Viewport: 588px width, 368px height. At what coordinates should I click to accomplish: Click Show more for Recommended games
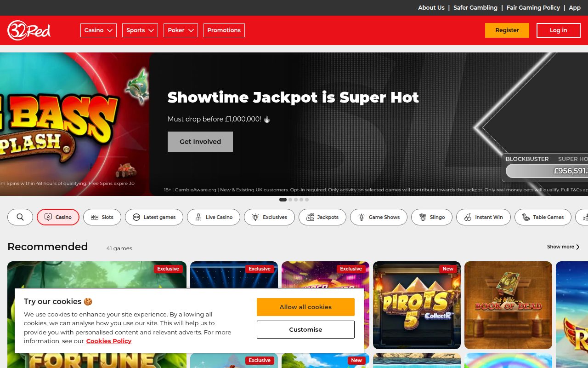click(x=564, y=247)
